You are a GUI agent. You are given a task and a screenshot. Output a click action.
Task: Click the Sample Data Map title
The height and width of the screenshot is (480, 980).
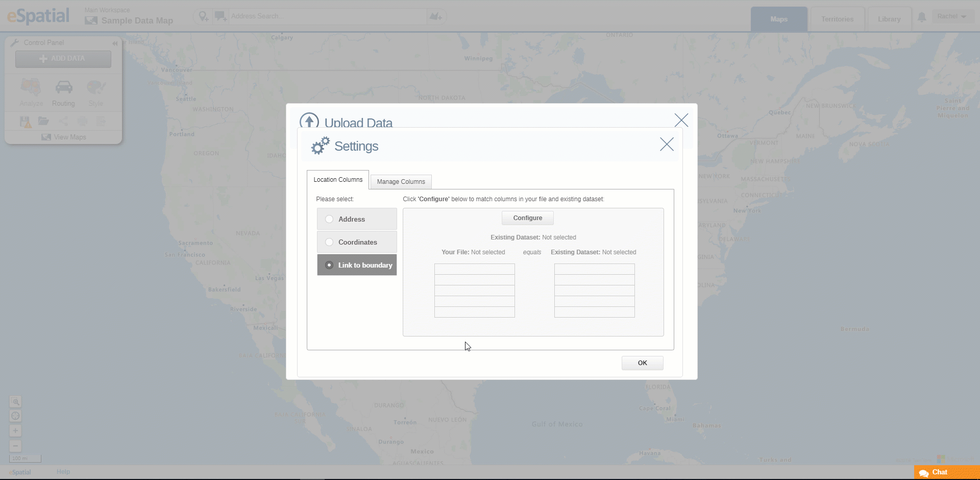[x=137, y=21]
